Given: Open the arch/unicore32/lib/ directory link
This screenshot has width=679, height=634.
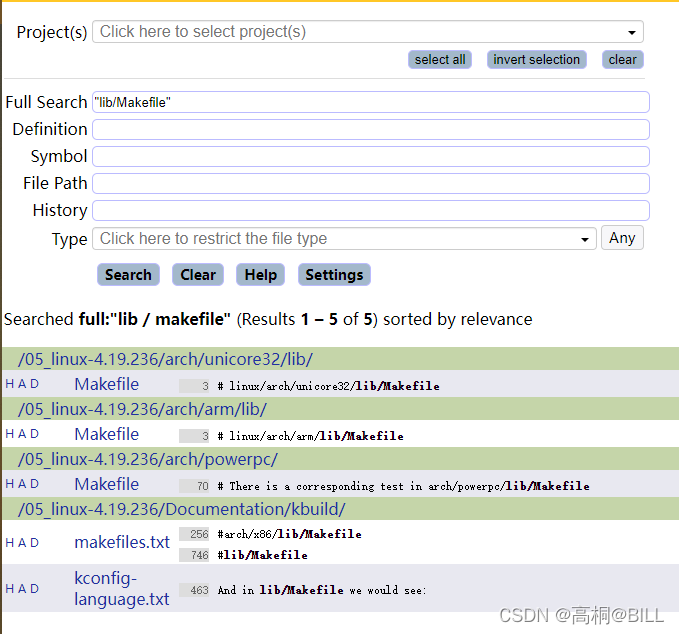Looking at the screenshot, I should point(165,359).
